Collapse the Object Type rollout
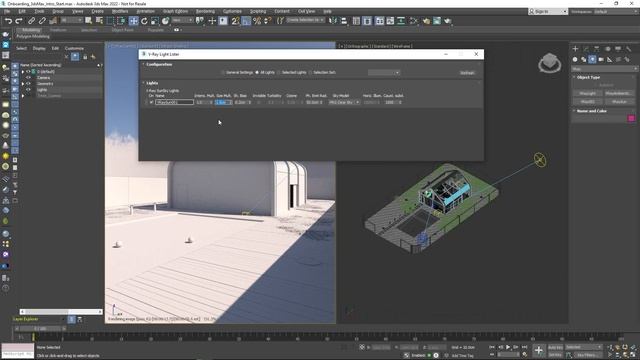640x360 pixels. pyautogui.click(x=574, y=77)
